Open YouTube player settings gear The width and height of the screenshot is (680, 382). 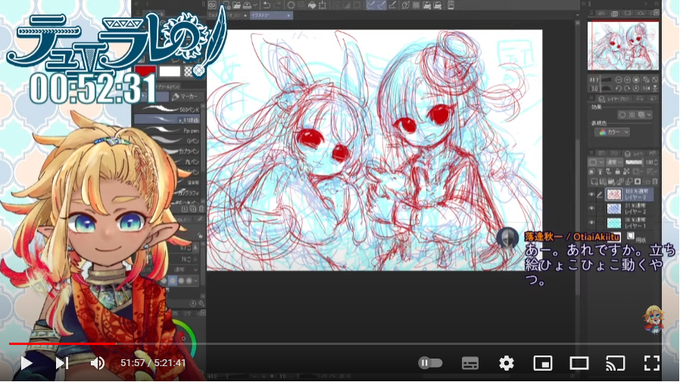[506, 363]
